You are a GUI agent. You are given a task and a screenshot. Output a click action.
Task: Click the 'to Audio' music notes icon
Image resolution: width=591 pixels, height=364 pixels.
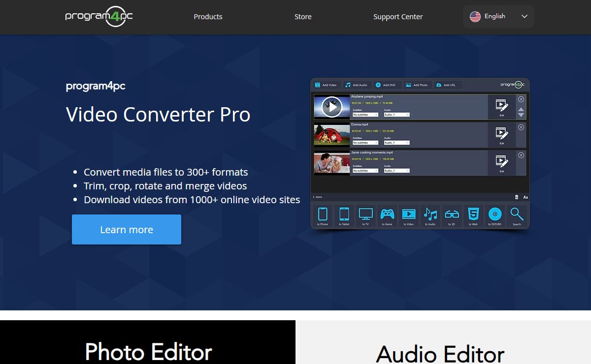[430, 215]
